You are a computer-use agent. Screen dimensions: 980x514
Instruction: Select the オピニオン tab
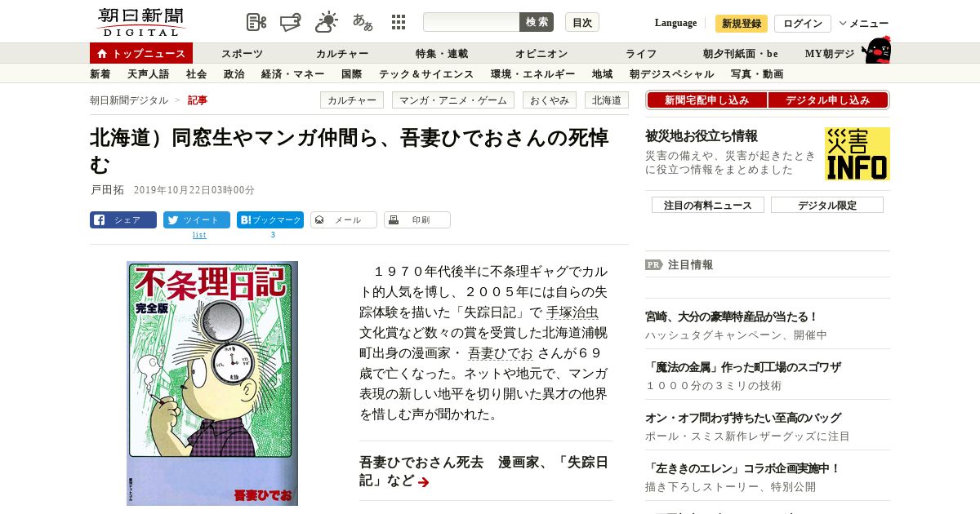click(x=541, y=54)
